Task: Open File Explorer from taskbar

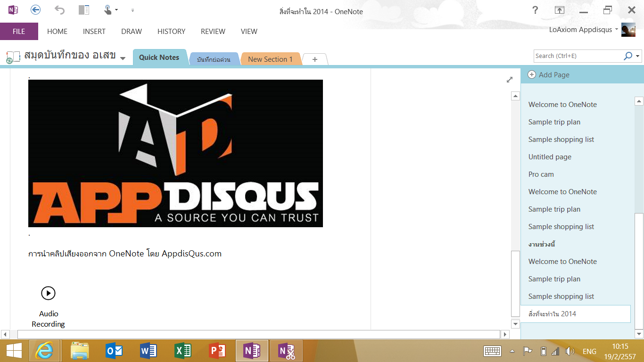Action: click(80, 351)
